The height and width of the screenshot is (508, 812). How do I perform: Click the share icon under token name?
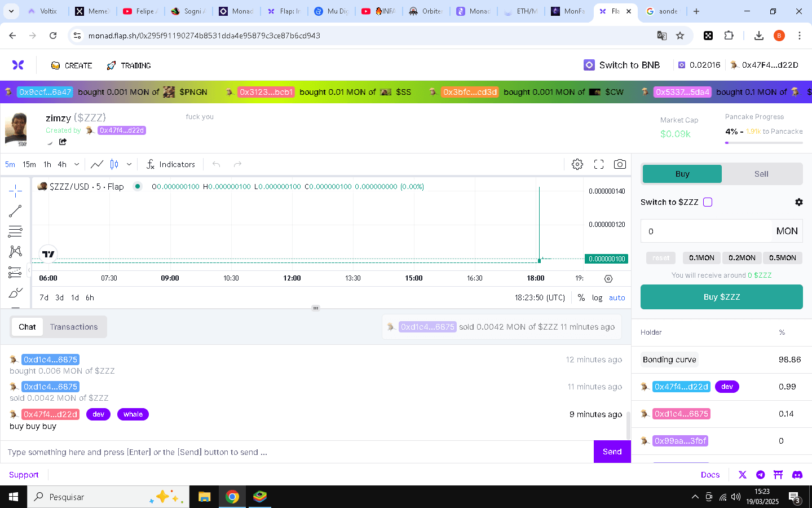[x=63, y=142]
